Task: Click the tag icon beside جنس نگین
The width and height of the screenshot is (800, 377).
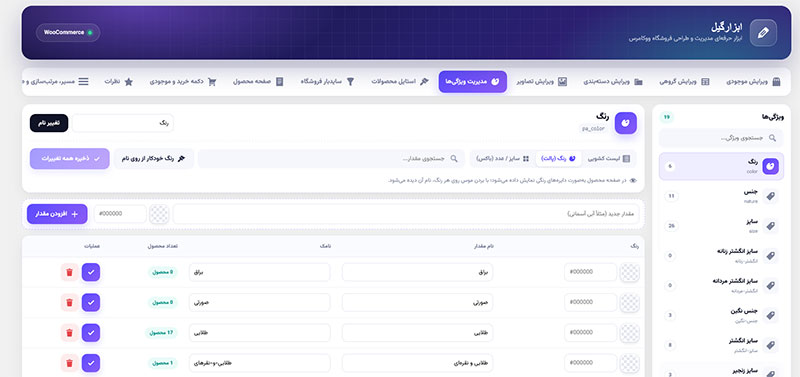Action: tap(770, 316)
